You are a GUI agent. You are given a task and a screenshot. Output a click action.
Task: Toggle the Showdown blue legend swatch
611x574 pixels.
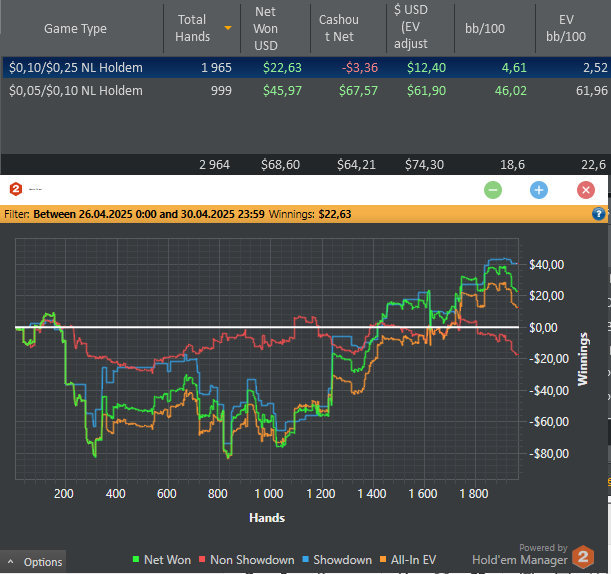(x=306, y=560)
